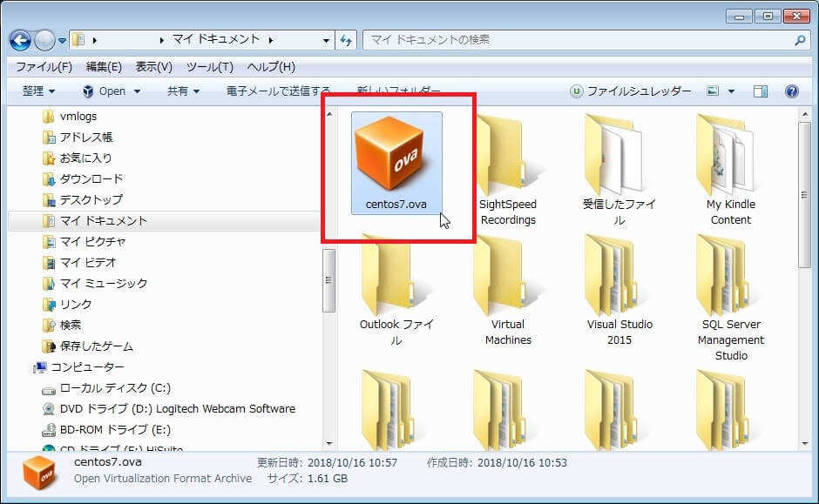Toggle the preview pane button

click(761, 91)
